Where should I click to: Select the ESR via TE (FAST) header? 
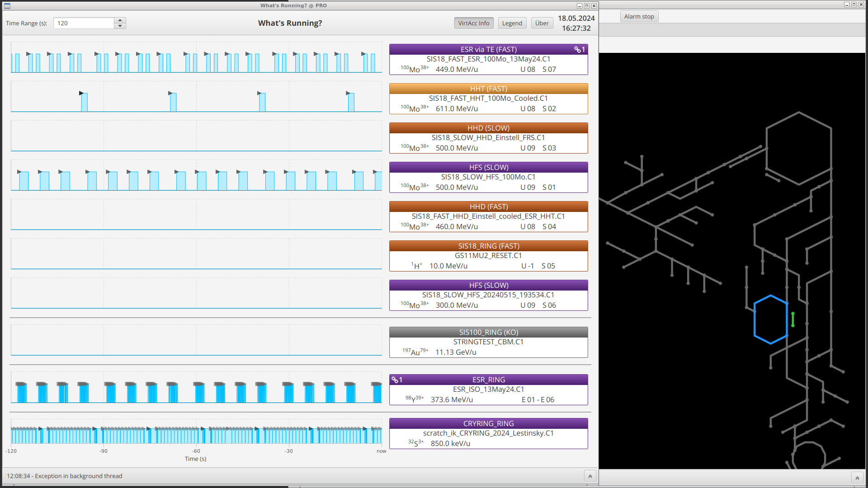pyautogui.click(x=488, y=49)
